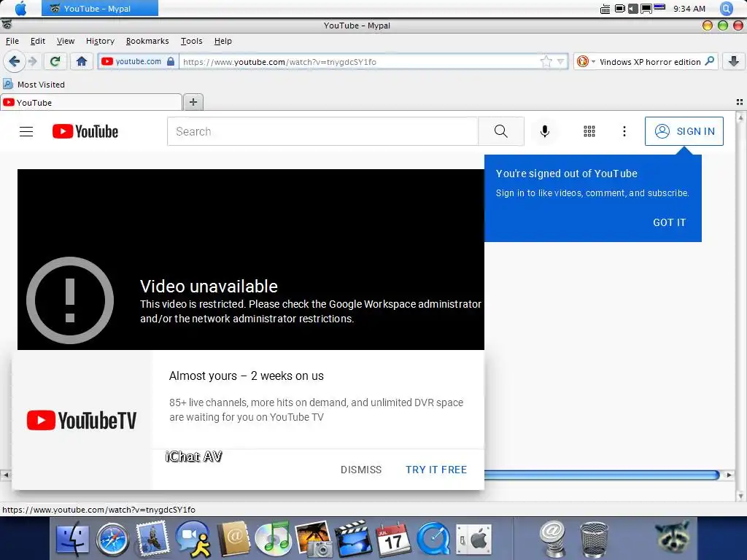Open the YouTube settings three-dot menu
This screenshot has height=560, width=747.
[x=624, y=131]
